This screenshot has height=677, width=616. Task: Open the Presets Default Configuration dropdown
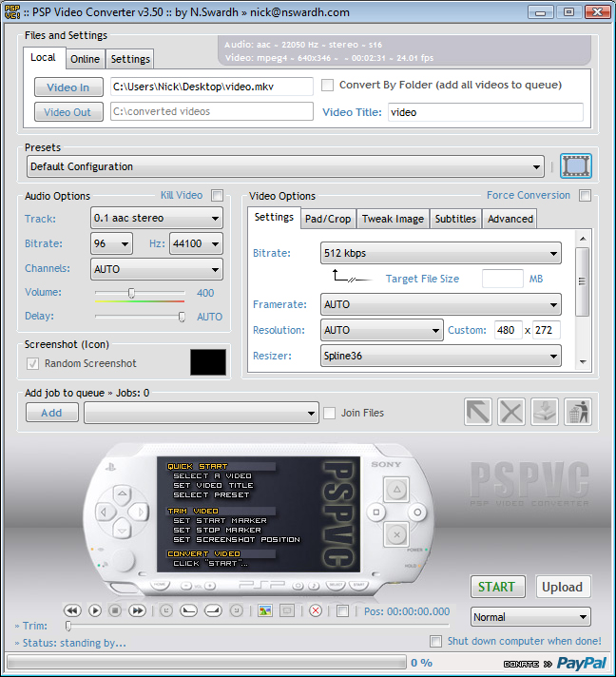point(285,166)
